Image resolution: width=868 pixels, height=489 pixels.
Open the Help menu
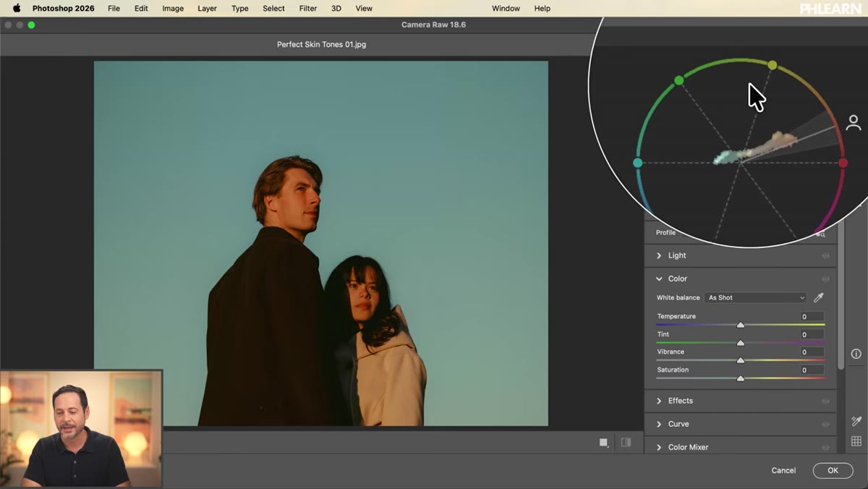(542, 8)
